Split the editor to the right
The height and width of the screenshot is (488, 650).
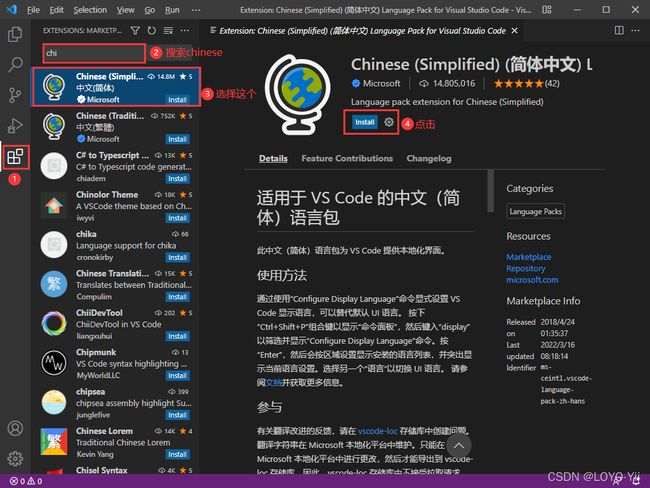coord(619,30)
